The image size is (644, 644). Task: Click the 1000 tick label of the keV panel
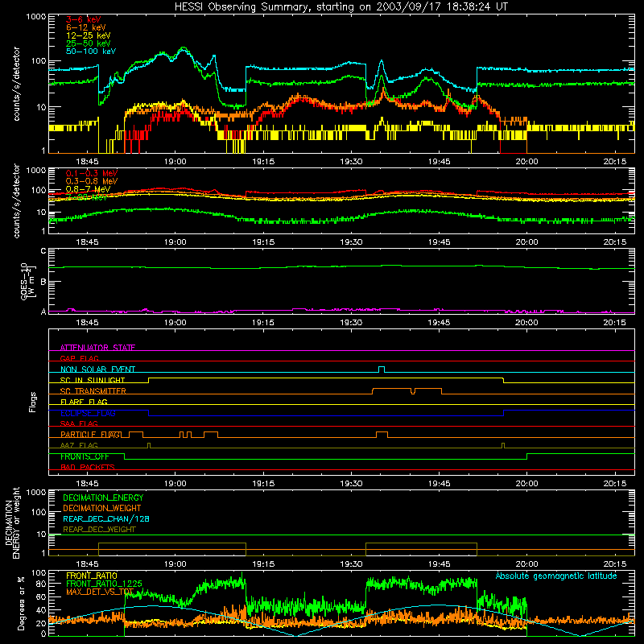pyautogui.click(x=36, y=17)
